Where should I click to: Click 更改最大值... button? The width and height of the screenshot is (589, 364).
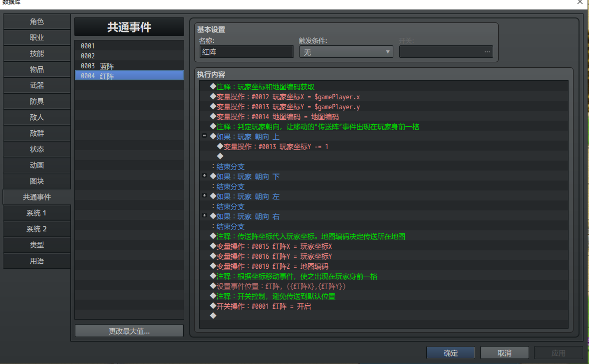click(129, 331)
